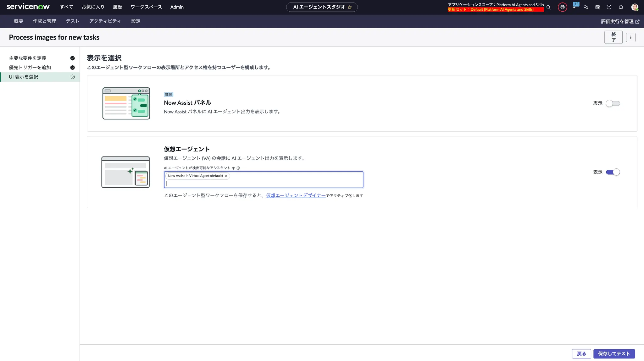Enable the Now Assist パネル display toggle

pos(613,103)
